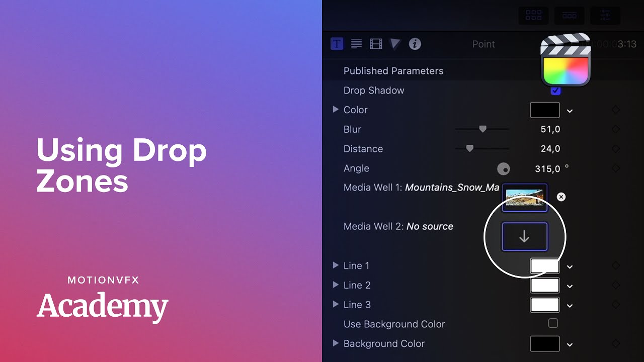Toggle the Timeline button in toolbar
Image resolution: width=644 pixels, height=362 pixels.
[570, 16]
